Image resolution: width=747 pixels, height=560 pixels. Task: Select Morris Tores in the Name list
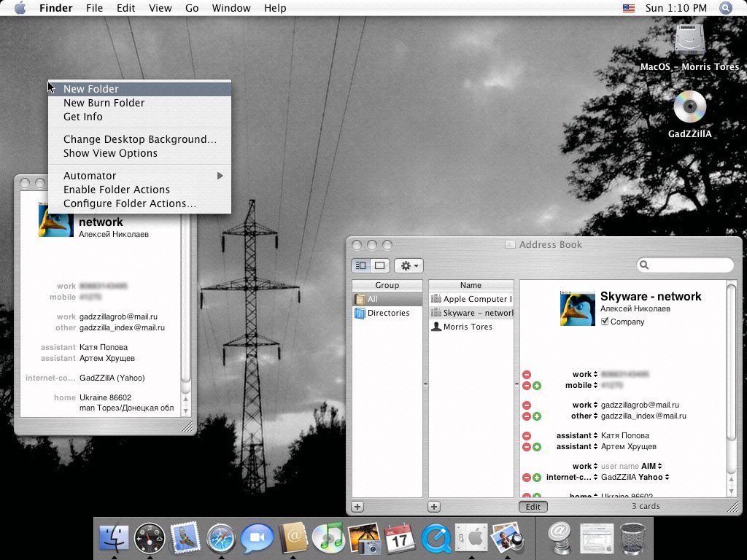[x=468, y=327]
